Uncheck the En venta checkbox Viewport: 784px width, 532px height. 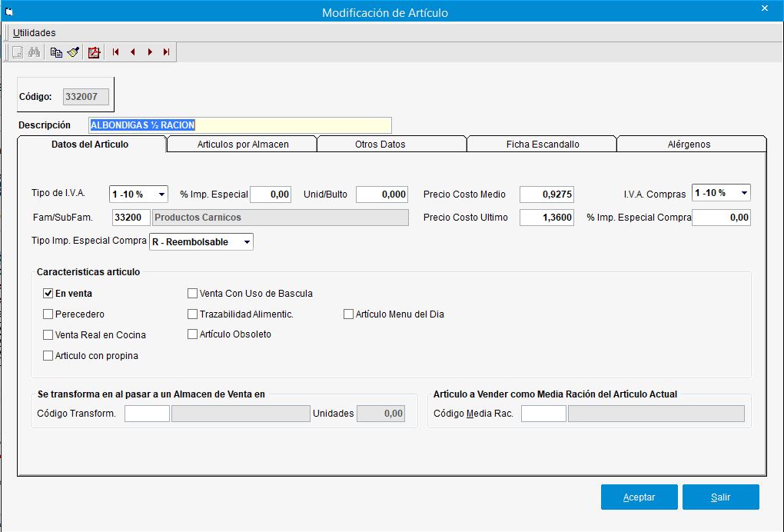48,294
